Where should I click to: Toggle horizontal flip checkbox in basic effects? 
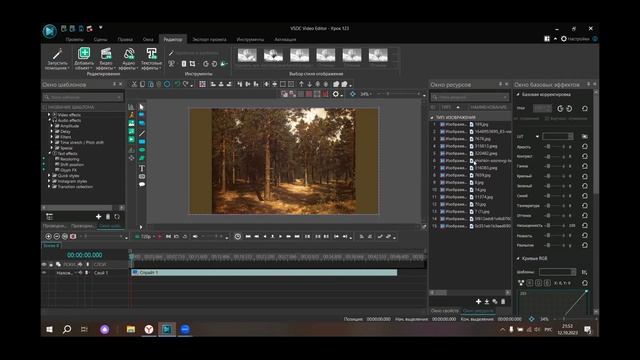tap(516, 119)
